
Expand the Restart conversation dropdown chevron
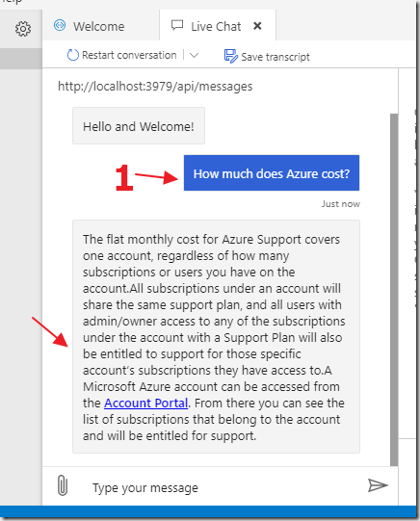tap(194, 55)
